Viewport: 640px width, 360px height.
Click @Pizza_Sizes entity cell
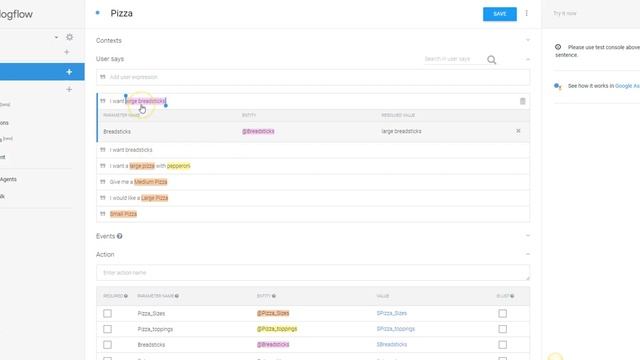coord(273,313)
